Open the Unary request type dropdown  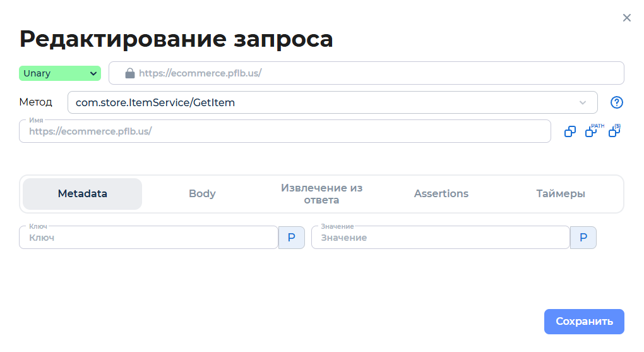(60, 73)
